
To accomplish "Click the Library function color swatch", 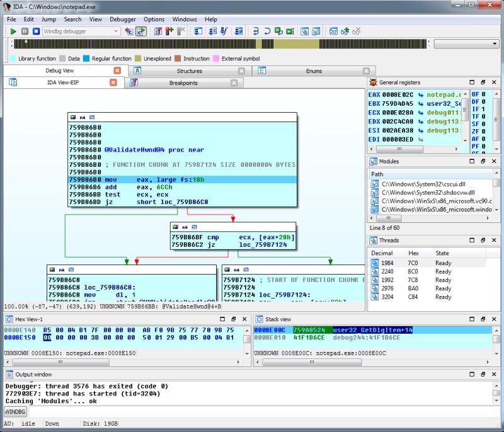I will (x=13, y=59).
